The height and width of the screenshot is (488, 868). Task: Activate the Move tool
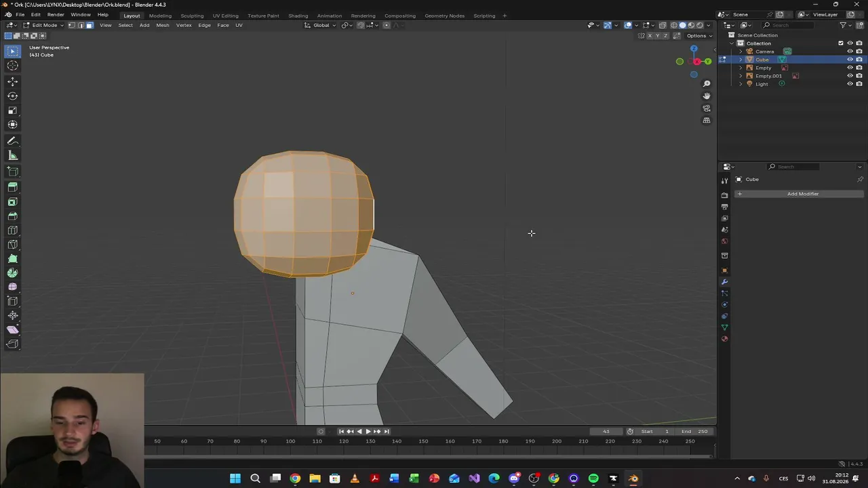[13, 81]
